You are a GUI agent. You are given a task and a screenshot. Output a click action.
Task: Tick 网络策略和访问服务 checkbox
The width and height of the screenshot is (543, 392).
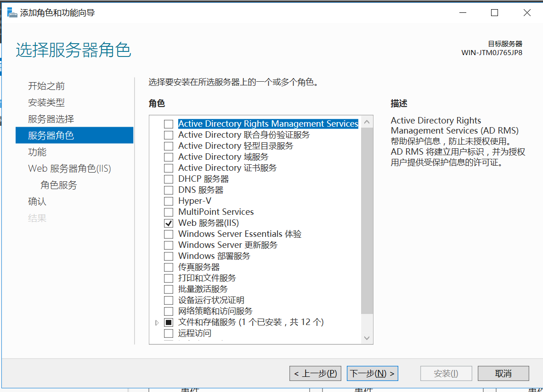coord(169,311)
